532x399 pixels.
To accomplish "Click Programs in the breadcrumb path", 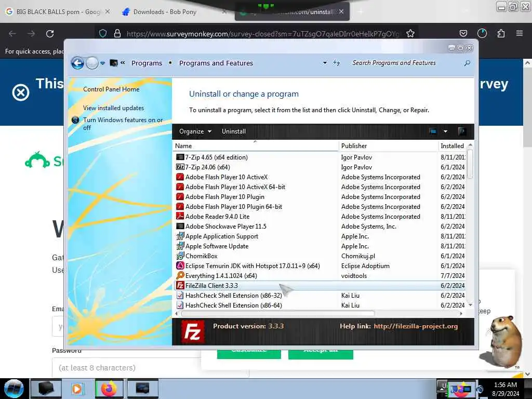I will point(147,63).
